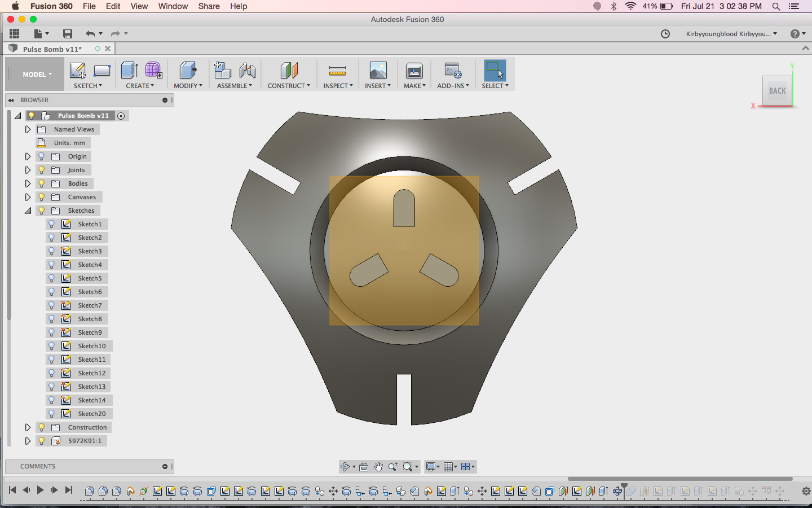The width and height of the screenshot is (812, 508).
Task: Click the timeline horizontal scrollbar
Action: pyautogui.click(x=680, y=479)
